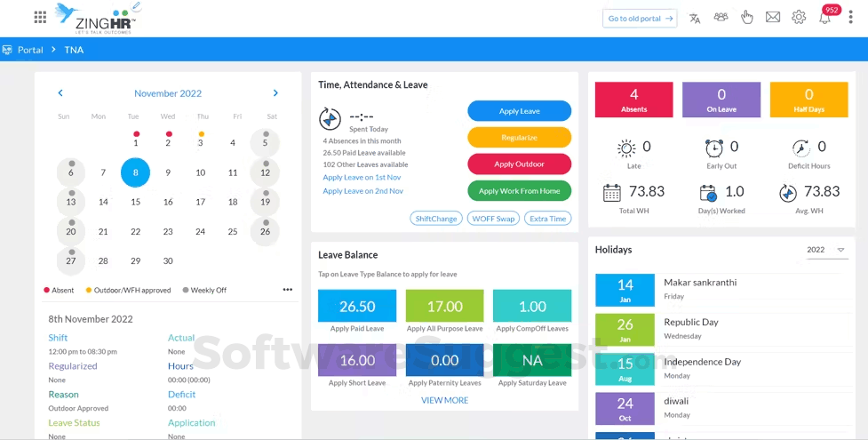The width and height of the screenshot is (868, 440).
Task: Open the notifications bell with 952 badge
Action: pyautogui.click(x=824, y=18)
